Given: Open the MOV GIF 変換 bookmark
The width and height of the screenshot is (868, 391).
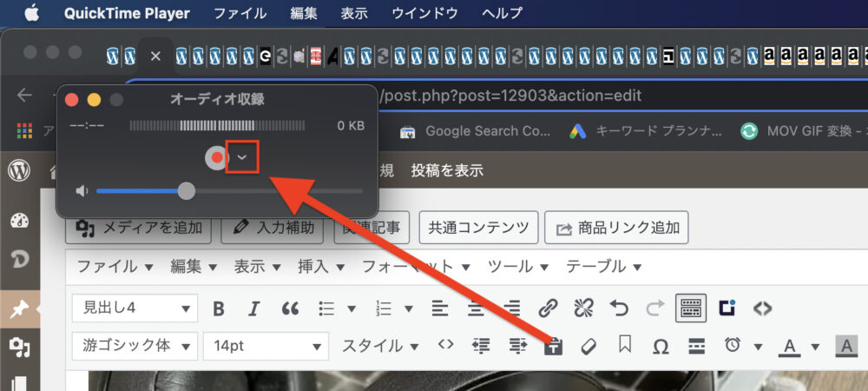Looking at the screenshot, I should [x=804, y=131].
